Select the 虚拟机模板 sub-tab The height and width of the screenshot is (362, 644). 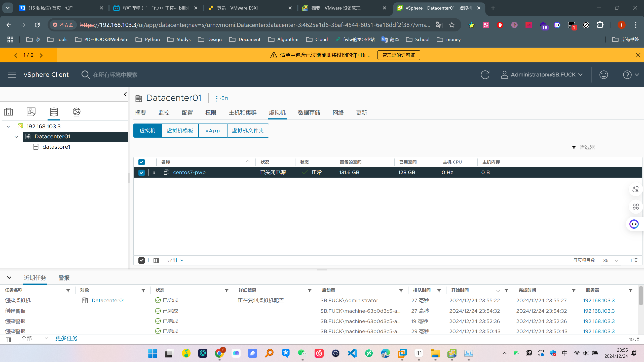[180, 131]
